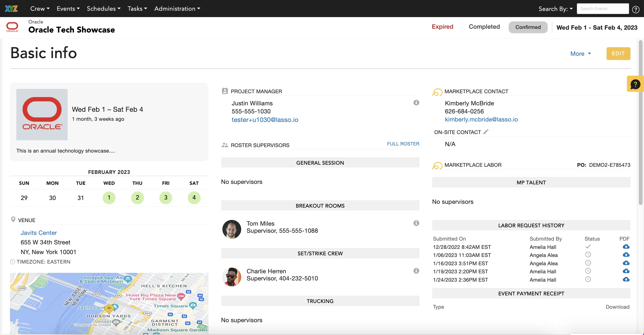Click the roster supervisors people icon
The width and height of the screenshot is (644, 335).
pos(225,145)
